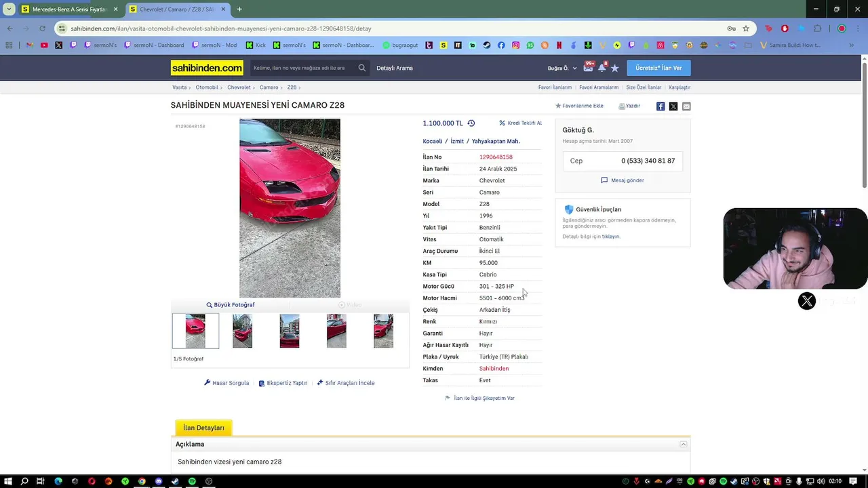The width and height of the screenshot is (868, 488).
Task: Click the sahibinden.com logo
Action: tap(207, 68)
